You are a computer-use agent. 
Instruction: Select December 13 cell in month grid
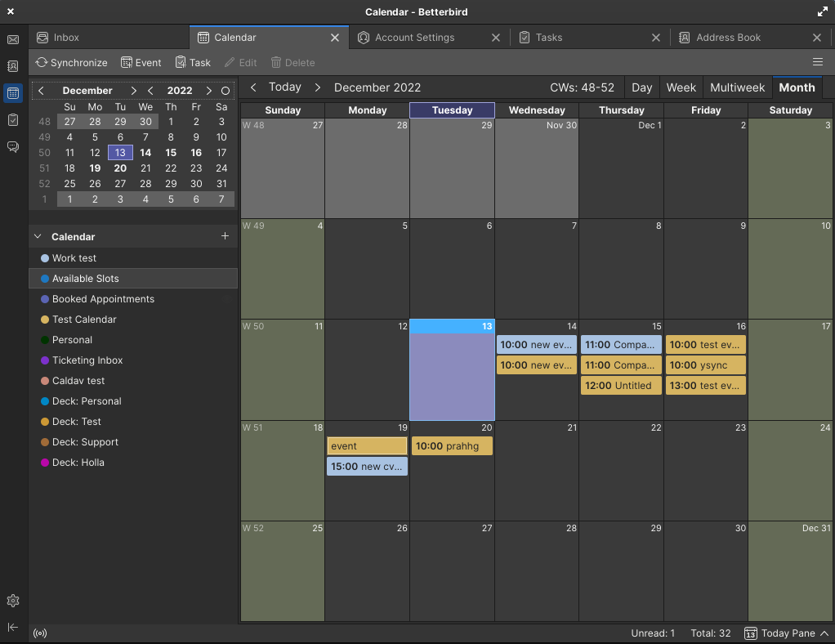[452, 369]
